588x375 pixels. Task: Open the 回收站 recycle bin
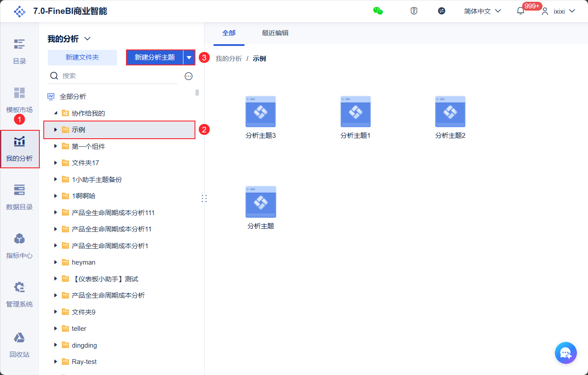19,345
